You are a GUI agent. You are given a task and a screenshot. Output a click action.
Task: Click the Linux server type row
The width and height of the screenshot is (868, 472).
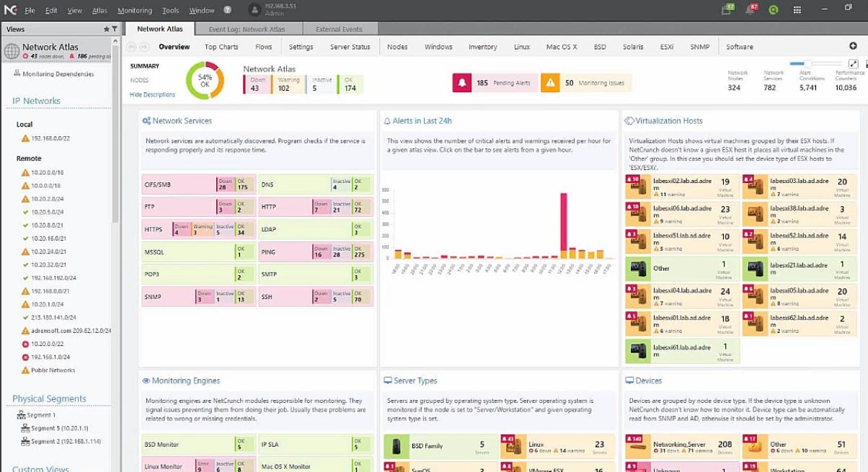[x=557, y=445]
